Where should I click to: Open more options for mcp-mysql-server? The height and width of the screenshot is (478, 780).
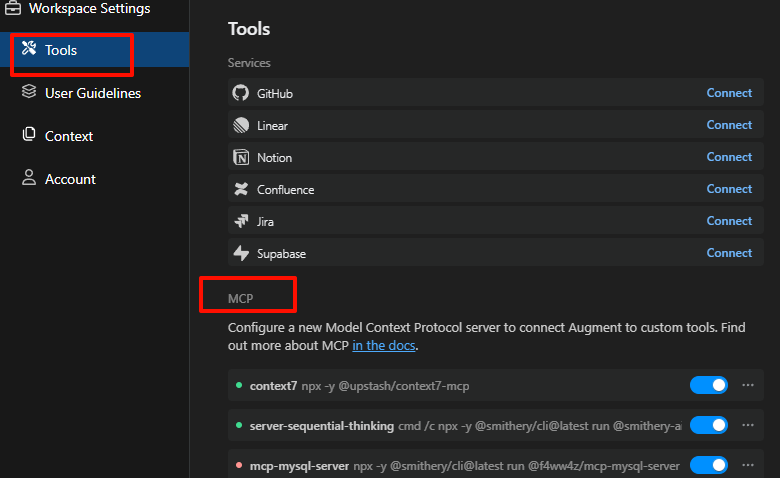click(748, 466)
